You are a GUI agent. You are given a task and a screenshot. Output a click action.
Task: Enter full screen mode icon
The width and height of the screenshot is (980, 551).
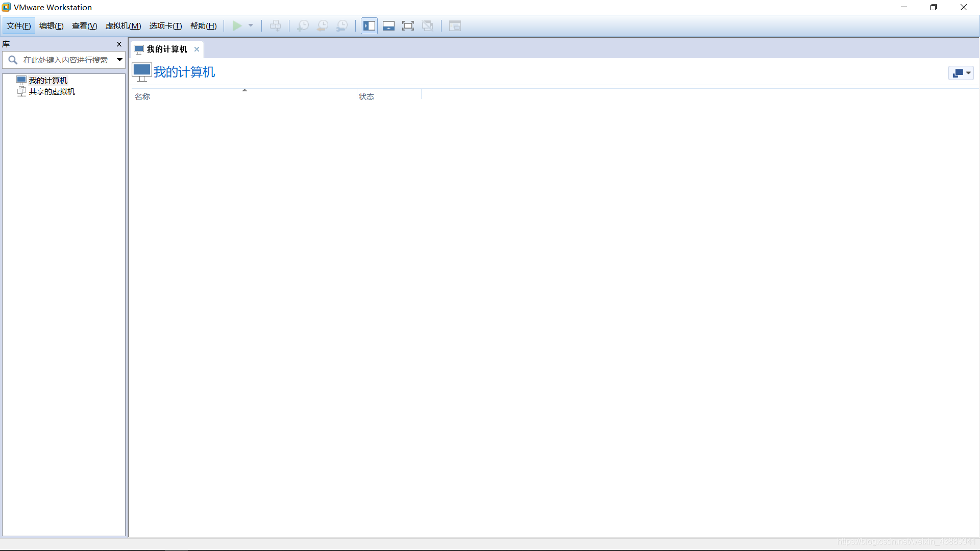point(408,26)
